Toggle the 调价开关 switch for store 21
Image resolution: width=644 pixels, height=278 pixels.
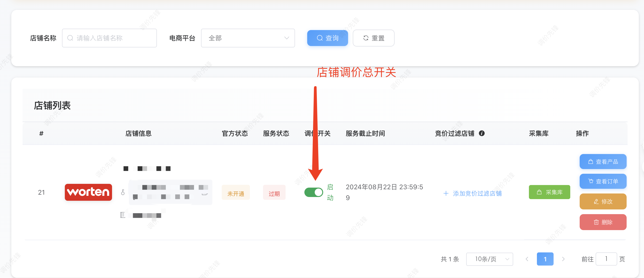click(x=314, y=192)
